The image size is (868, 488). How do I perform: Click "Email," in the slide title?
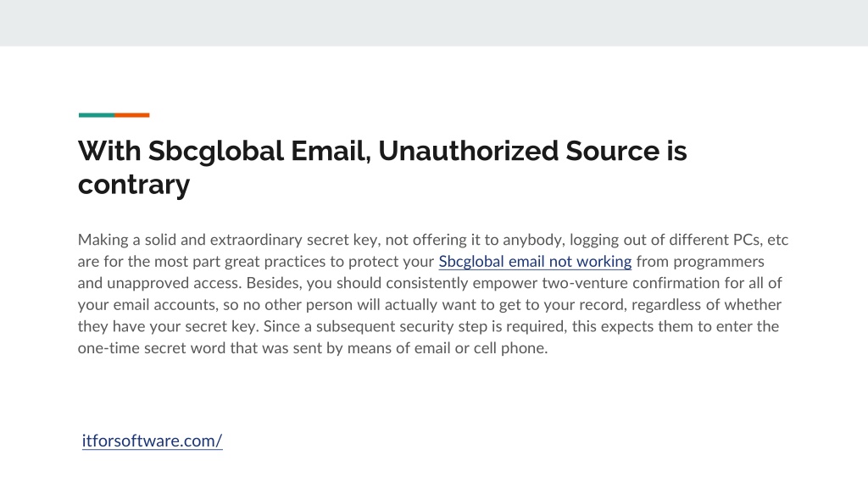click(x=331, y=151)
